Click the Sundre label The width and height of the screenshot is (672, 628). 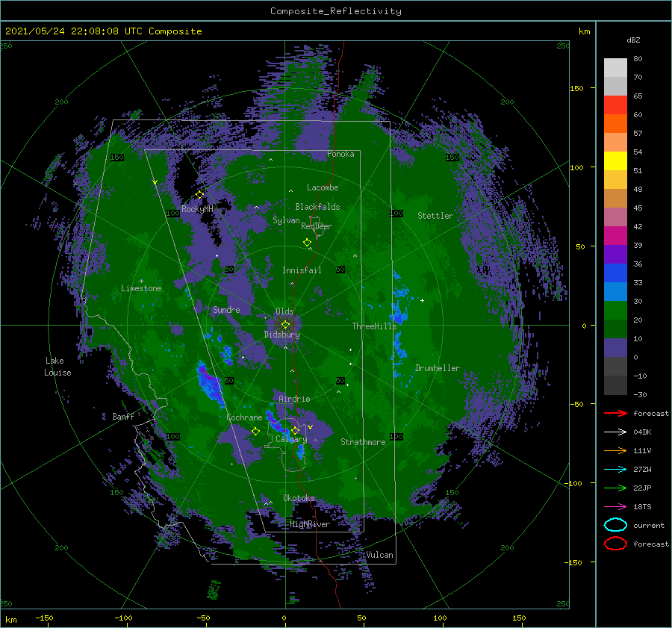pyautogui.click(x=226, y=309)
